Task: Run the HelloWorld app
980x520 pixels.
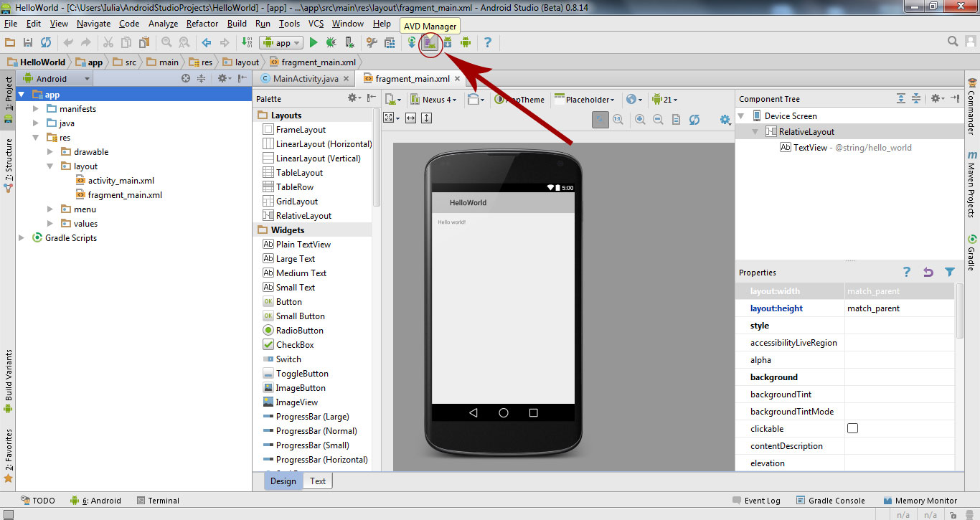Action: point(314,42)
